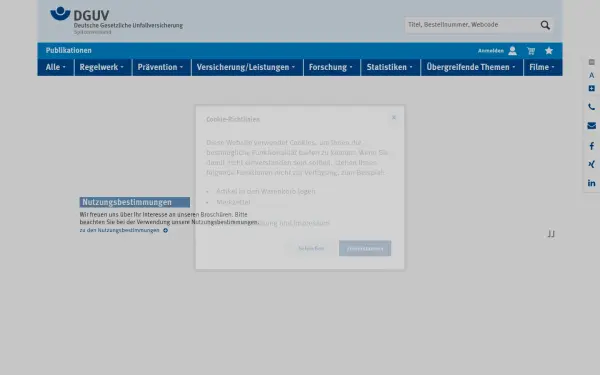
Task: Follow the 'zu den Nutzungsbestimmungen' link
Action: (x=124, y=230)
